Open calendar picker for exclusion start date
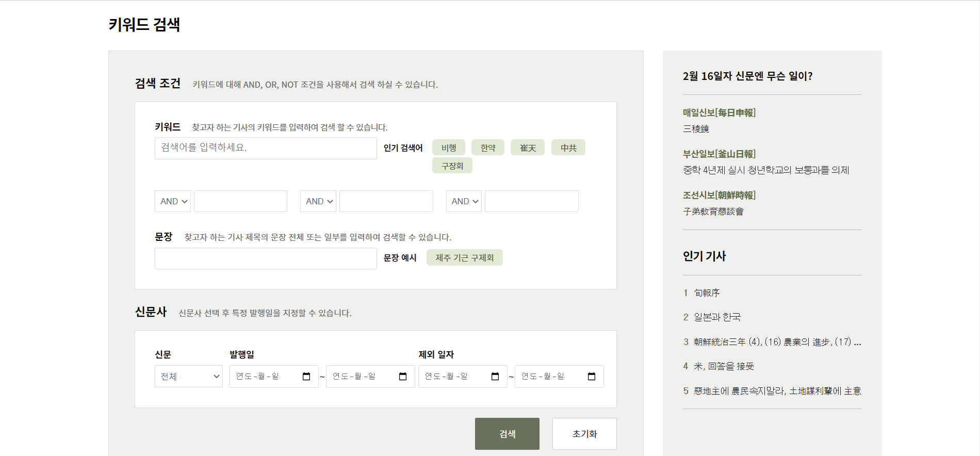 pos(495,377)
